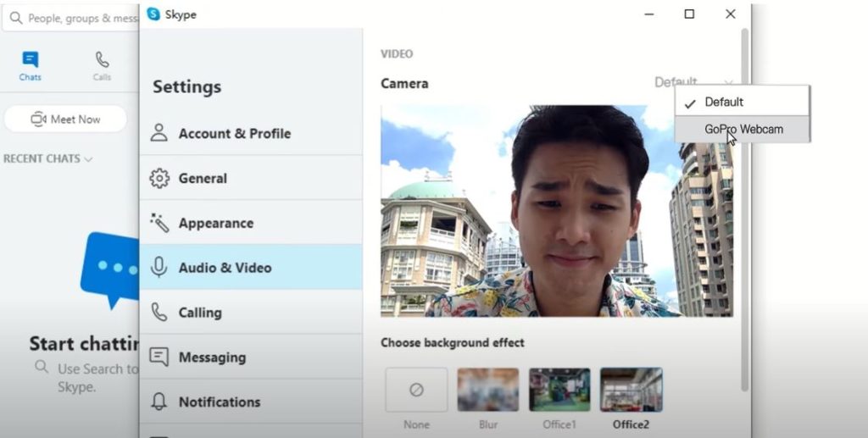Close the Skype settings window
This screenshot has width=868, height=438.
pyautogui.click(x=730, y=14)
